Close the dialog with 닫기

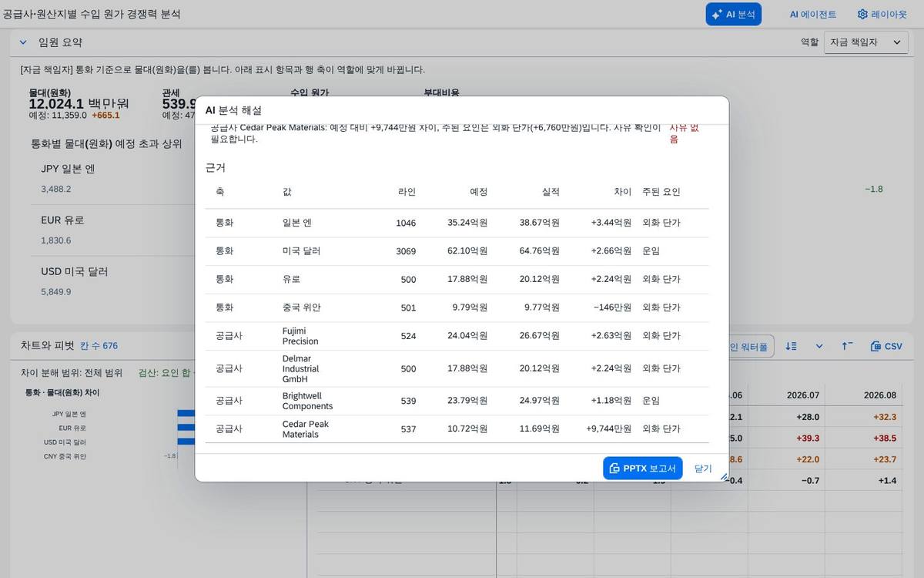tap(703, 468)
